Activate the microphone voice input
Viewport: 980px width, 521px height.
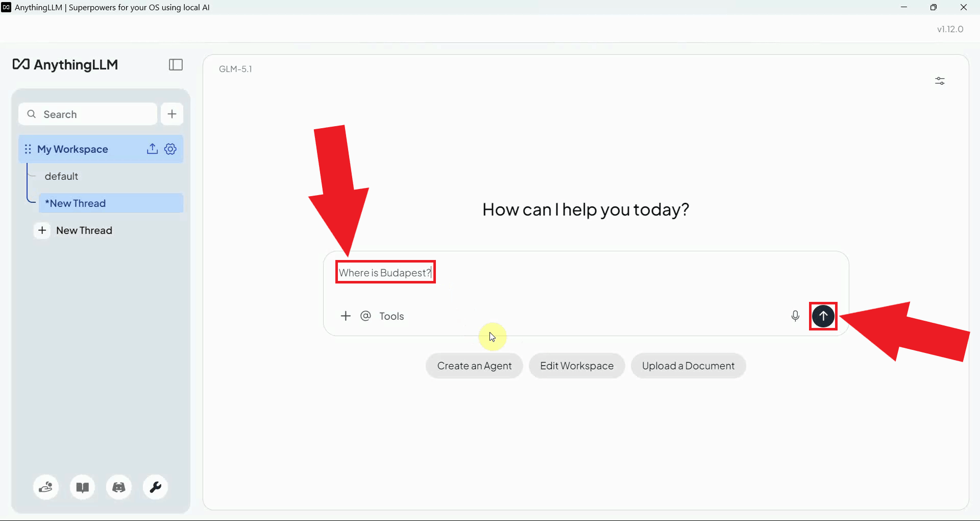[x=795, y=316]
